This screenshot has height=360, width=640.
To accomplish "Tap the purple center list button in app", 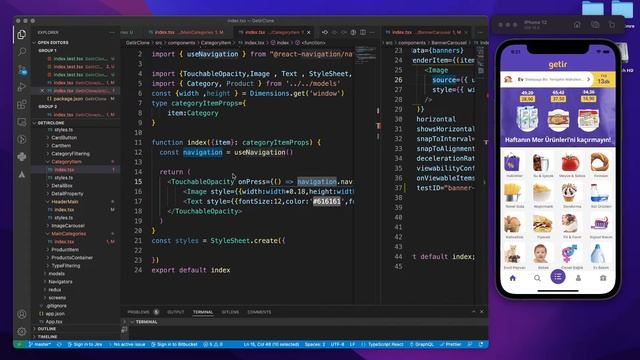I will 558,277.
